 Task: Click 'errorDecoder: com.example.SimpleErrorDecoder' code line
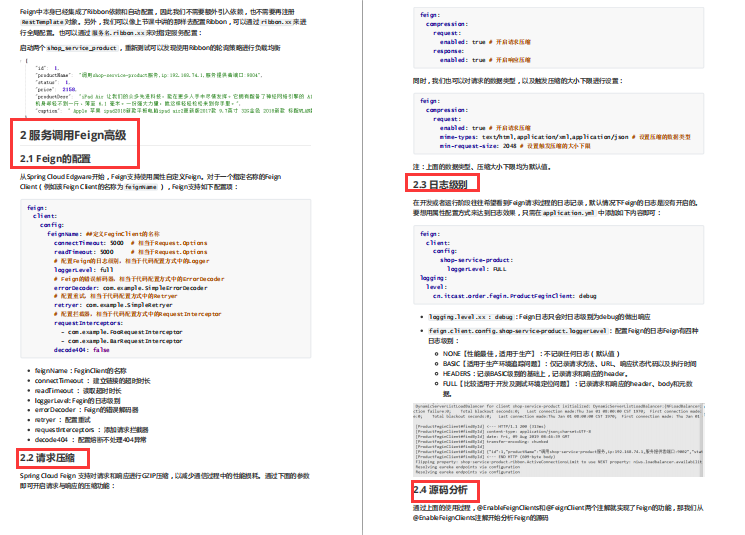(131, 288)
